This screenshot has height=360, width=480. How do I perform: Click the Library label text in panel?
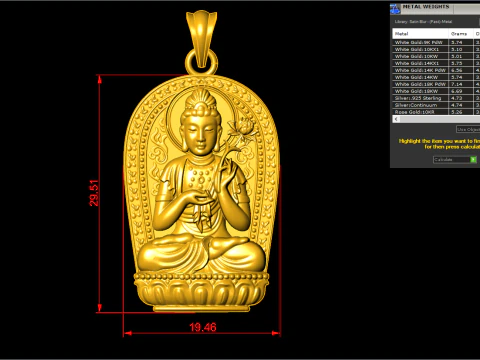point(423,22)
